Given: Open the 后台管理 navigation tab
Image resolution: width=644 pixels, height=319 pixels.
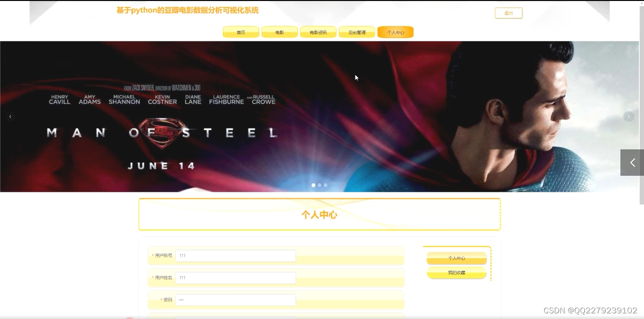Looking at the screenshot, I should click(357, 32).
